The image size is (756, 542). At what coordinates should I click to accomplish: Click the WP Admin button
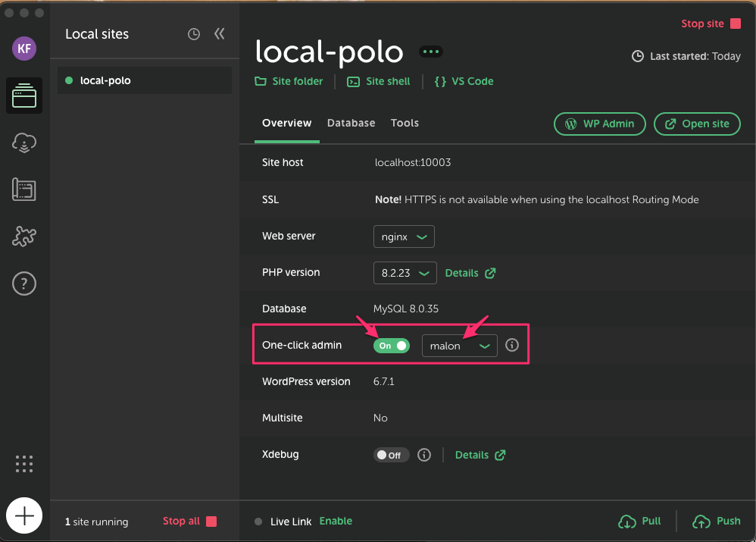click(x=600, y=124)
